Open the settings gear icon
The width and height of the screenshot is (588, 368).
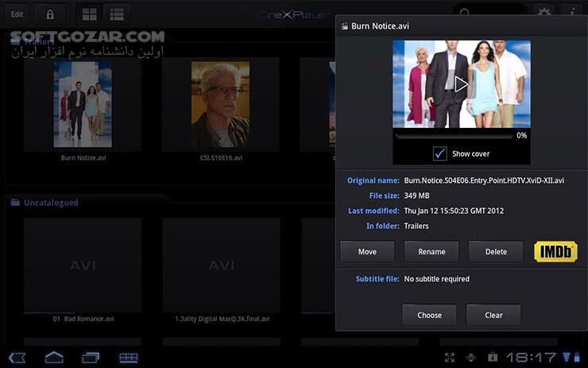(x=544, y=12)
